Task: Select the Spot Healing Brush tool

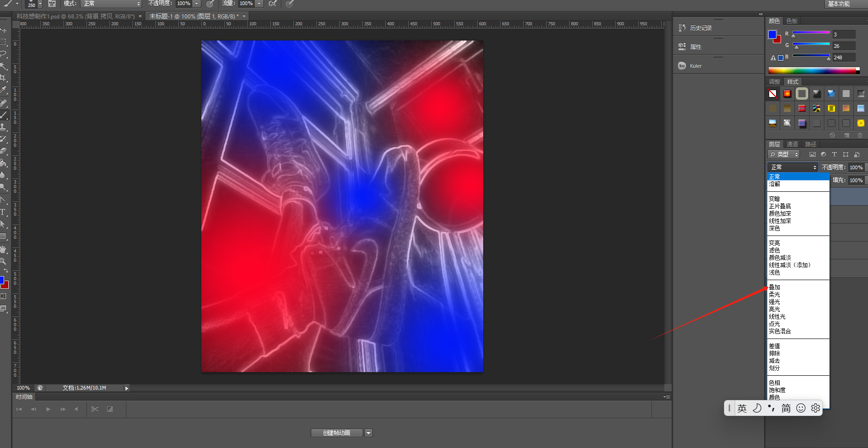Action: (x=4, y=103)
